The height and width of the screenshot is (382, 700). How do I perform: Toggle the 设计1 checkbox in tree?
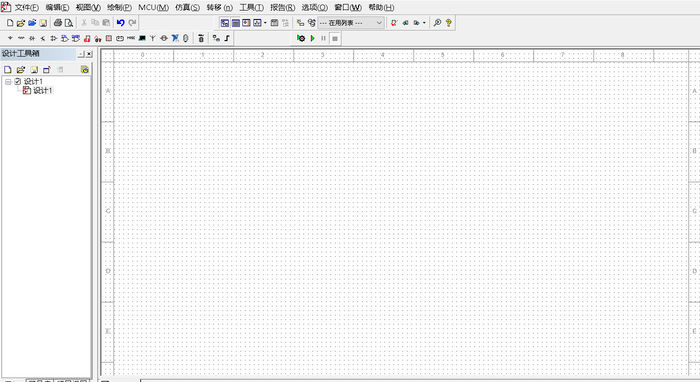point(18,81)
